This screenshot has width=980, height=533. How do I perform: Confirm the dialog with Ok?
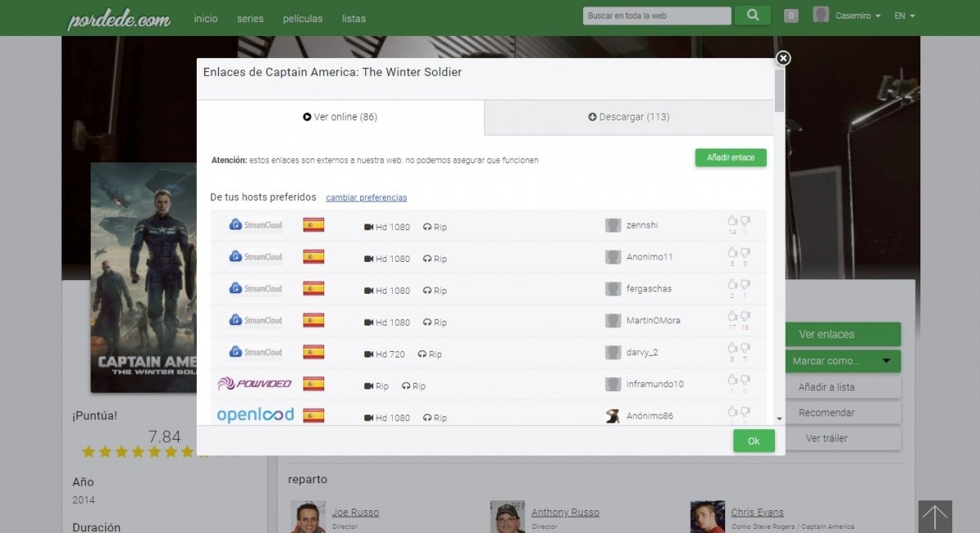tap(754, 441)
